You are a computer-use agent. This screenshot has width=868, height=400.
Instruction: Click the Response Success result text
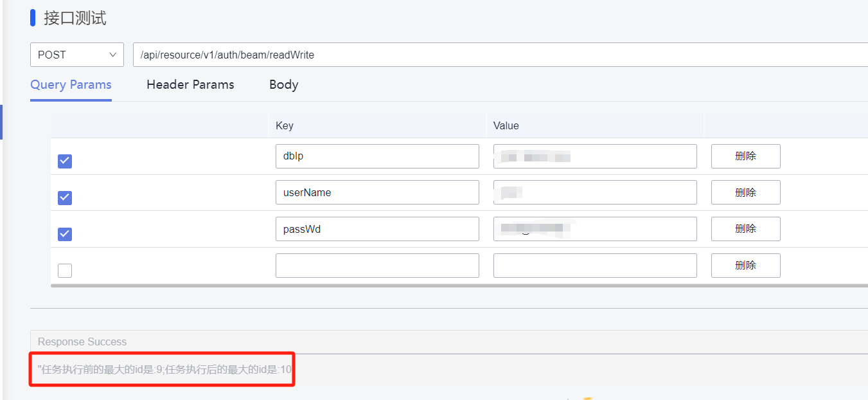(x=164, y=370)
